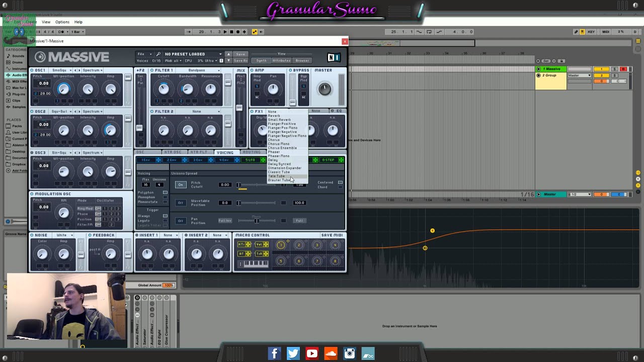Viewport: 644px width, 362px height.
Task: Click the Native Instruments NI logo
Action: coord(333,57)
